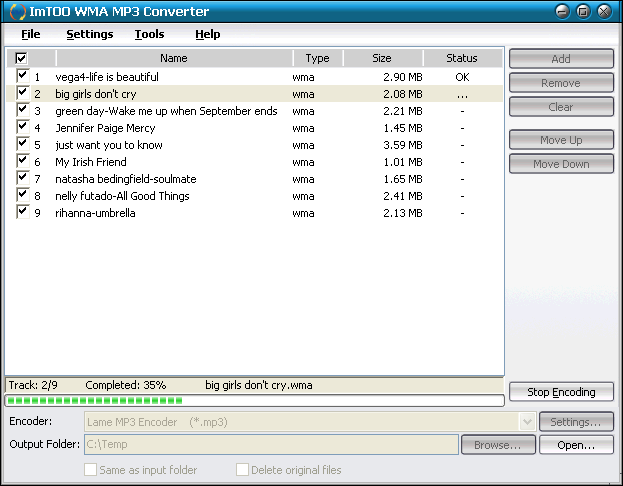Click the '1.01 MB' size cell
This screenshot has width=623, height=486.
402,162
